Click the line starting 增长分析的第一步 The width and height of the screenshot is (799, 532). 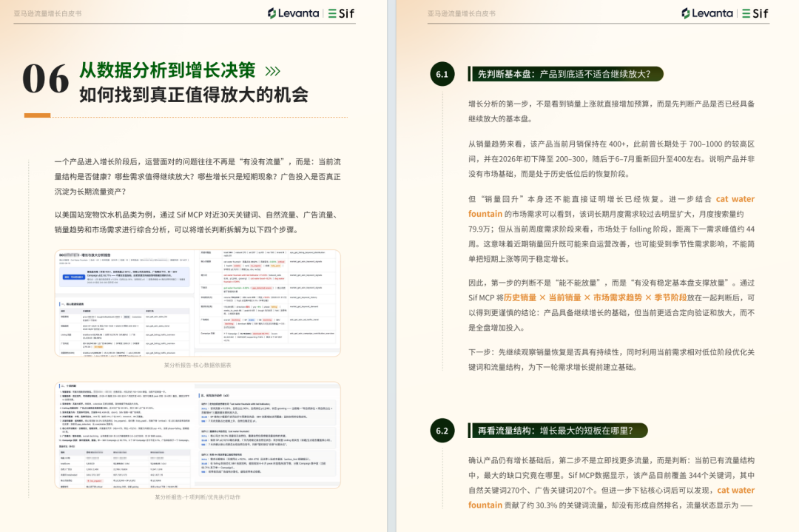[x=612, y=104]
